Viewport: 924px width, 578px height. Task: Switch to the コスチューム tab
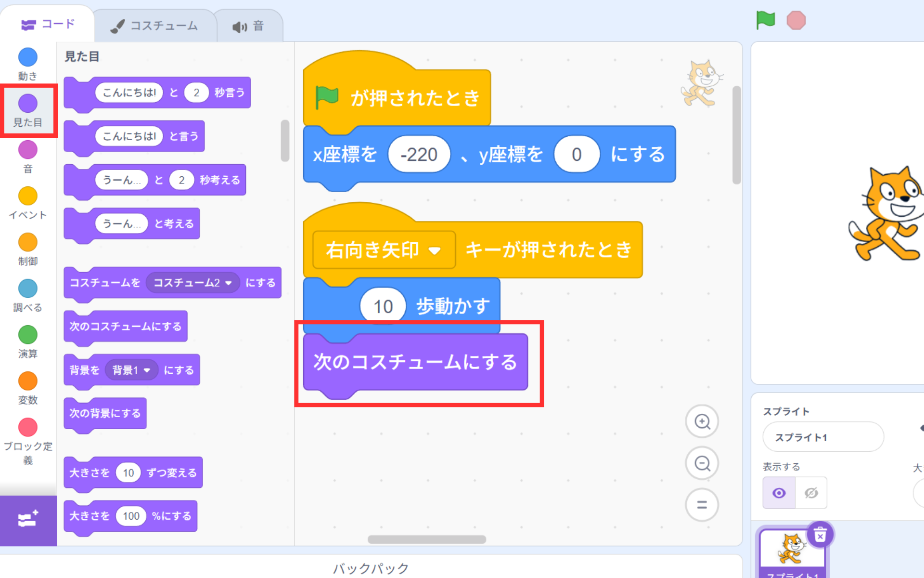(x=155, y=26)
